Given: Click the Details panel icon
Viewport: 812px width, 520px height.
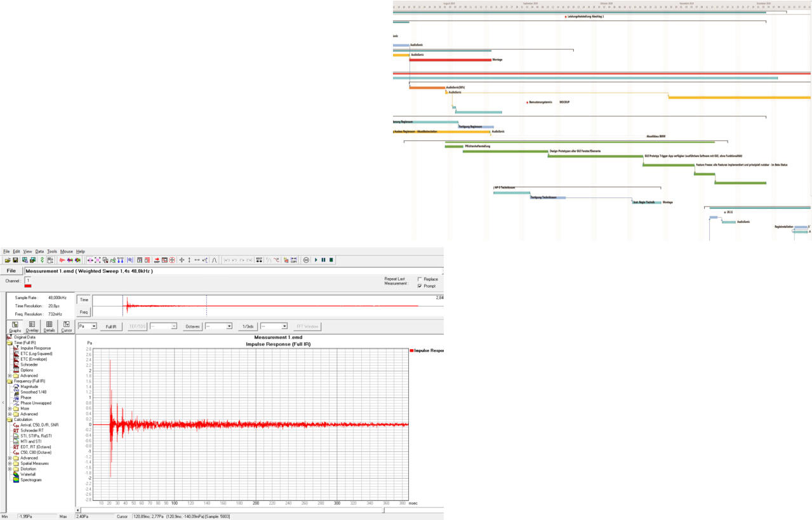Looking at the screenshot, I should [x=50, y=326].
